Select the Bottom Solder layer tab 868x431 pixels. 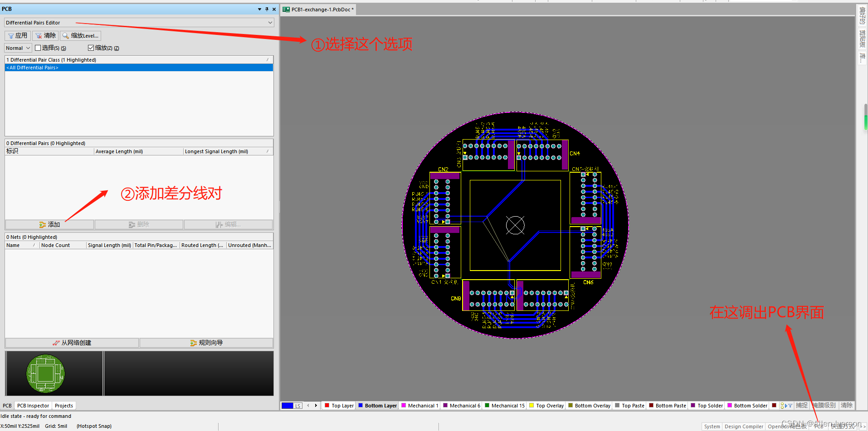click(x=747, y=406)
